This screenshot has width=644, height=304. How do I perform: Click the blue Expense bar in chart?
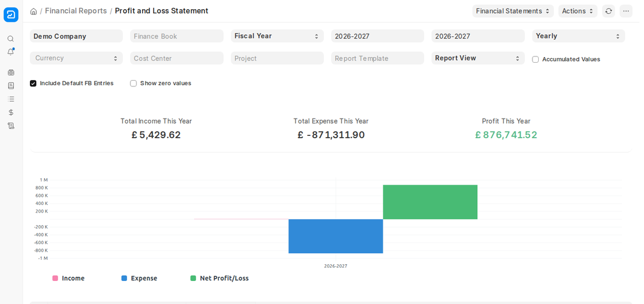click(x=336, y=236)
